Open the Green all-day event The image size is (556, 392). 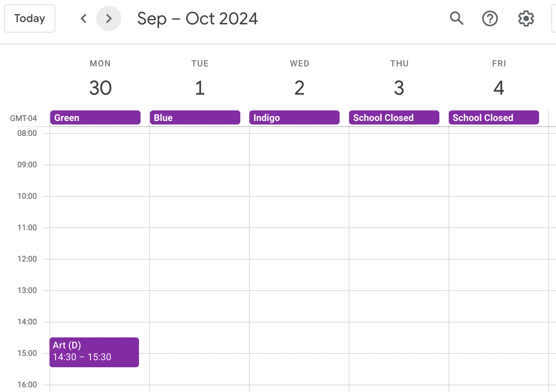95,117
